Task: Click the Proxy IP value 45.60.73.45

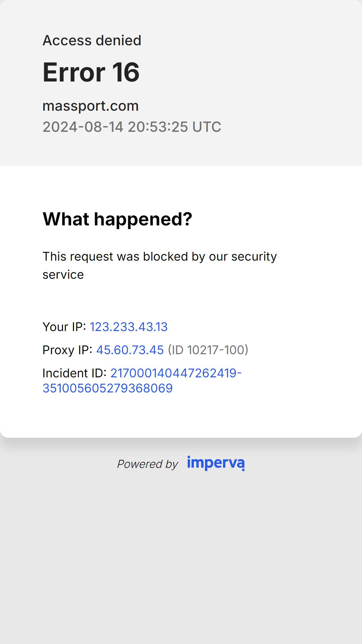Action: coord(130,350)
